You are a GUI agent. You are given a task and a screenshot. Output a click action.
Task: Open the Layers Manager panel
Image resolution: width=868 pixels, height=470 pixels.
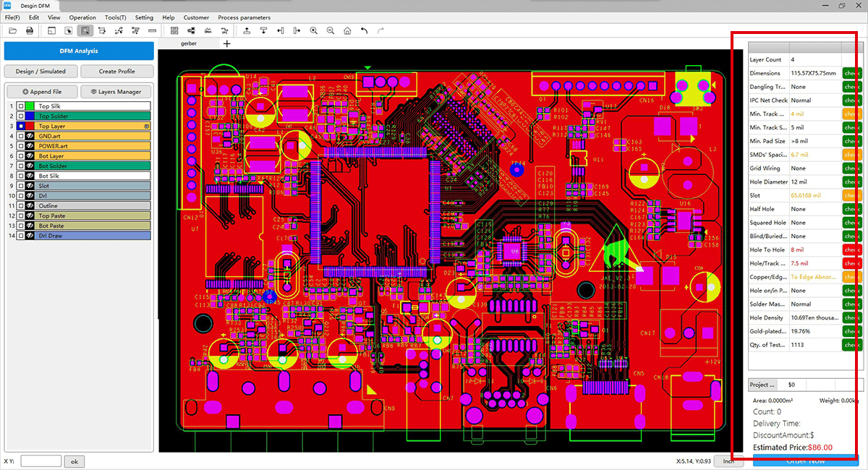click(x=116, y=92)
